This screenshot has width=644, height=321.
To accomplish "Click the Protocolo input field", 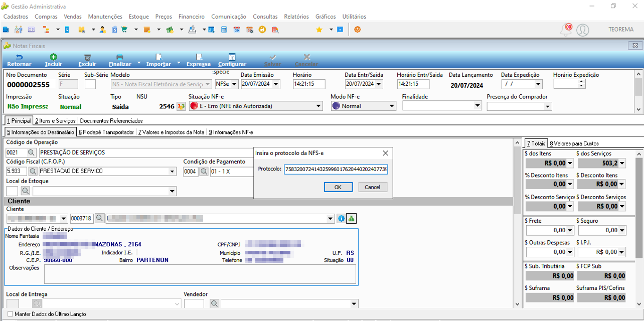I will [336, 170].
